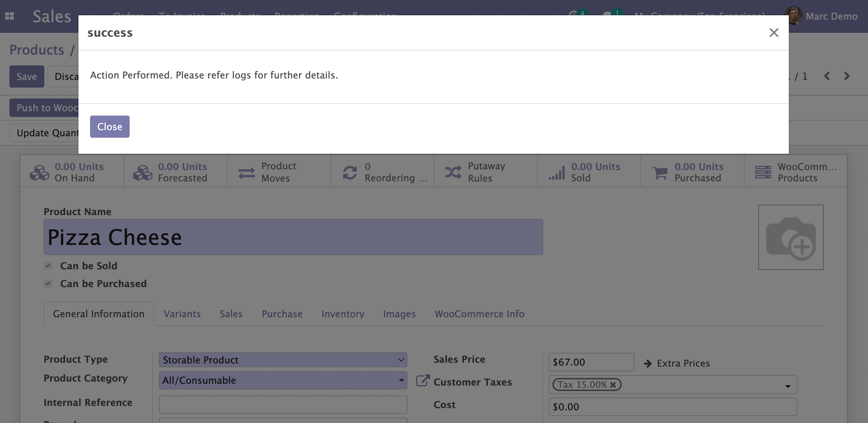
Task: Open WooCommerce Products list icon
Action: (x=763, y=172)
